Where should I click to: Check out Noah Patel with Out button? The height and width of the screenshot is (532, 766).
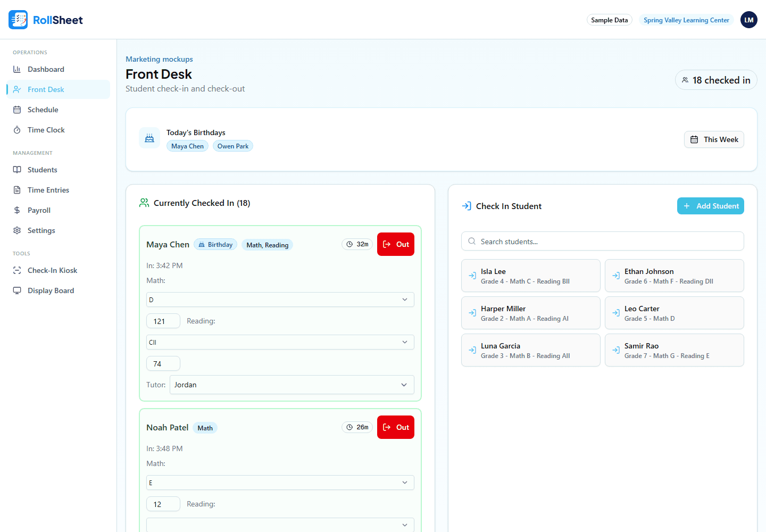(396, 427)
